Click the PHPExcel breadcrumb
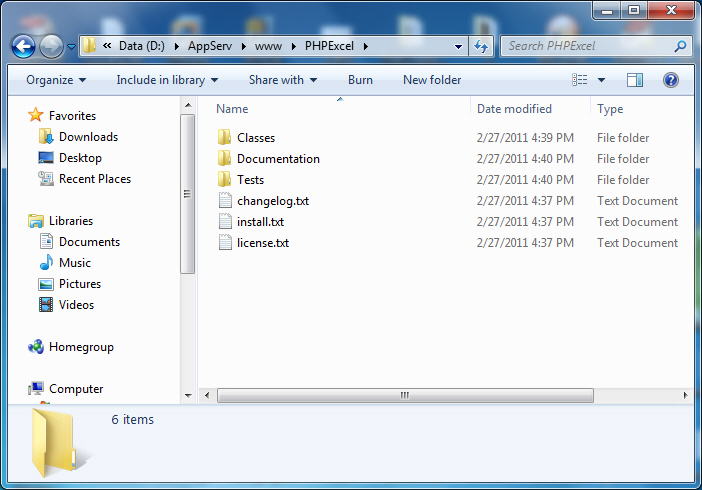This screenshot has height=490, width=702. [329, 46]
